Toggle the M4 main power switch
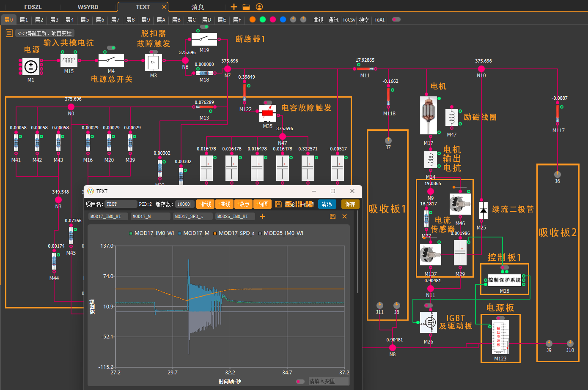 point(111,48)
